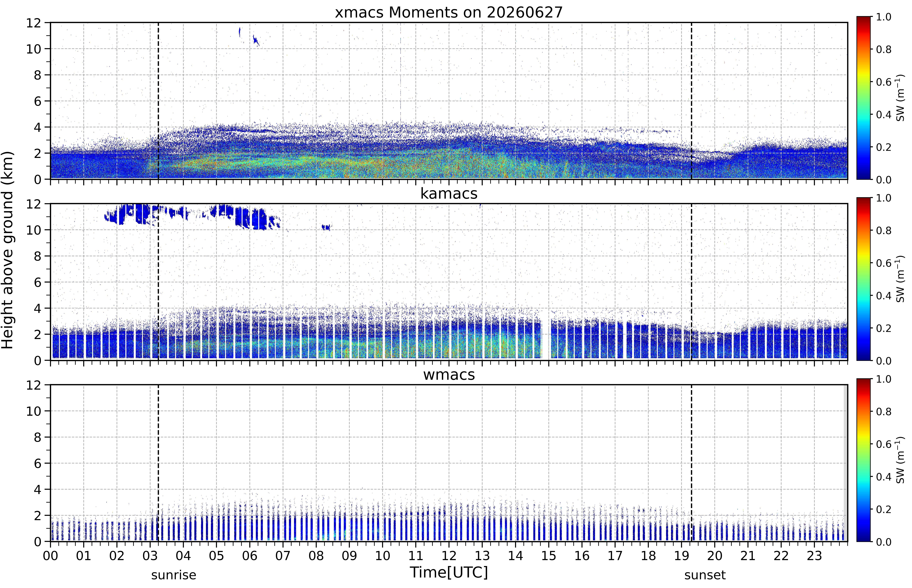The image size is (912, 588).
Task: Click the xmacs panel colorbar
Action: (863, 98)
